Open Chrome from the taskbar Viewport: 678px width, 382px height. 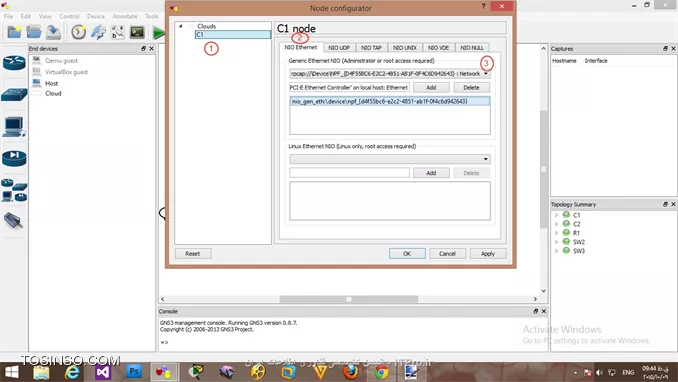point(381,372)
